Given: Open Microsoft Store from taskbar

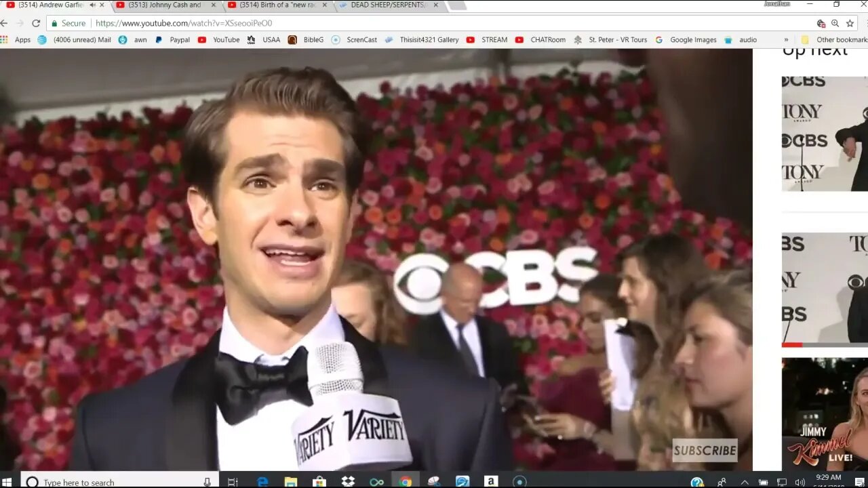Looking at the screenshot, I should click(319, 482).
